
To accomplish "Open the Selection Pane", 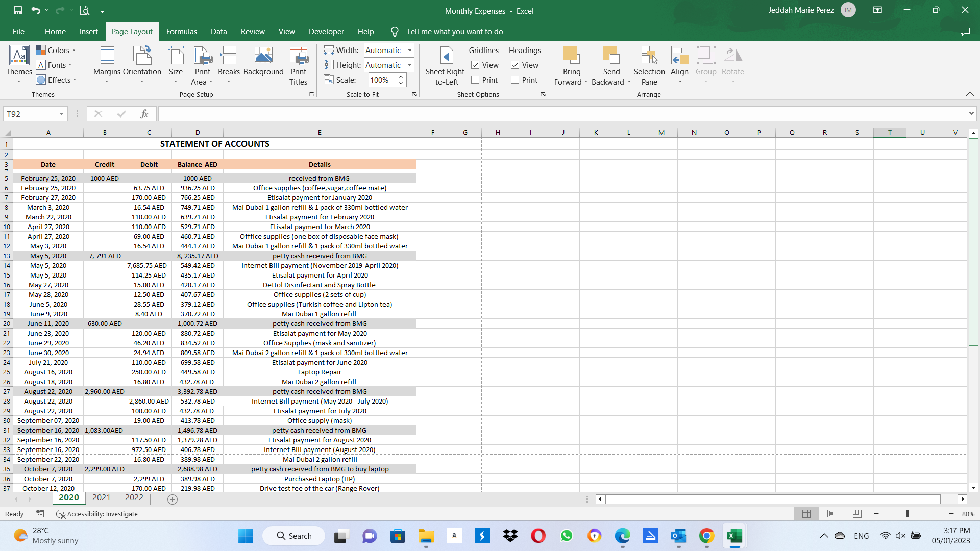I will pos(649,66).
